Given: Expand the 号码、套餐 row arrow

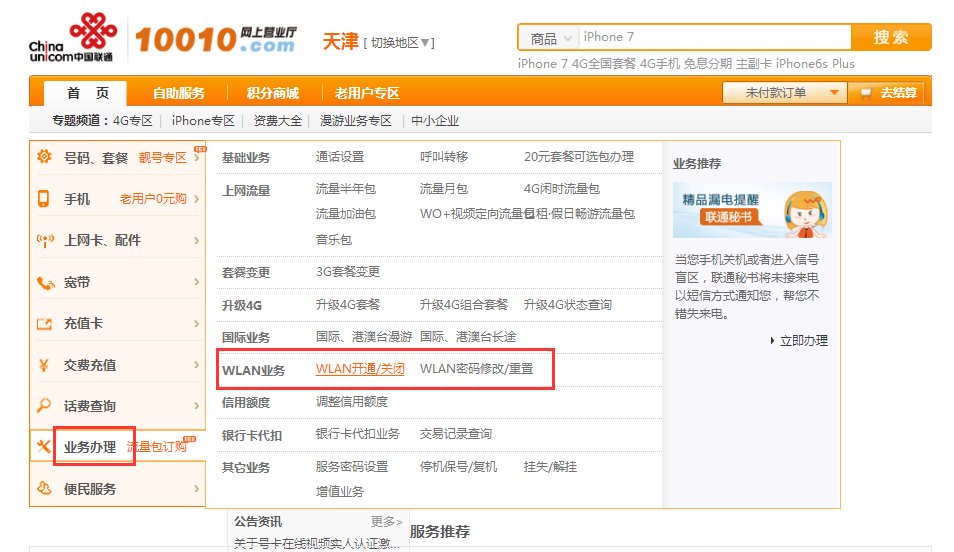Looking at the screenshot, I should pos(197,157).
